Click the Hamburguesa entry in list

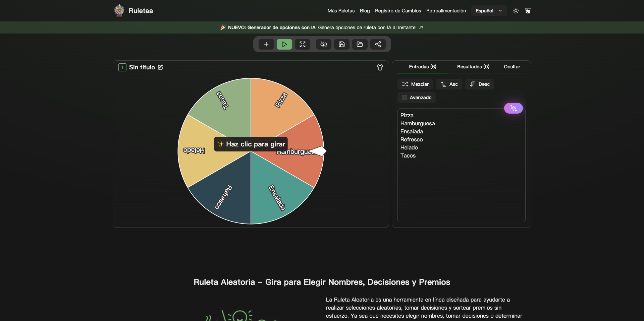(x=418, y=123)
